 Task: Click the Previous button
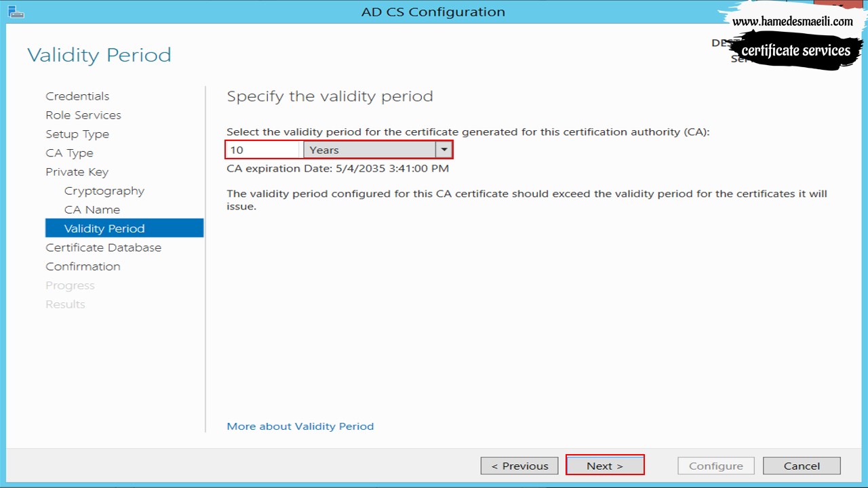click(x=519, y=466)
